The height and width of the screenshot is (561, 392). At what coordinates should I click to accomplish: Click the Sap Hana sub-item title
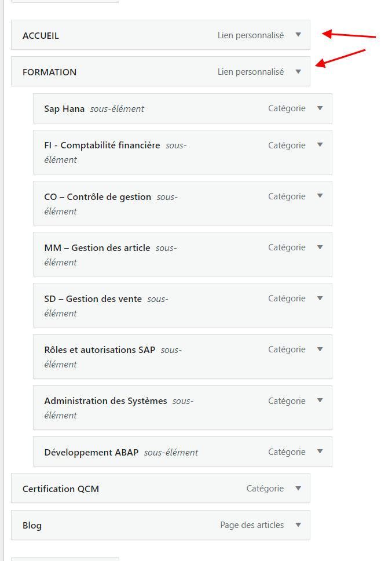click(64, 108)
